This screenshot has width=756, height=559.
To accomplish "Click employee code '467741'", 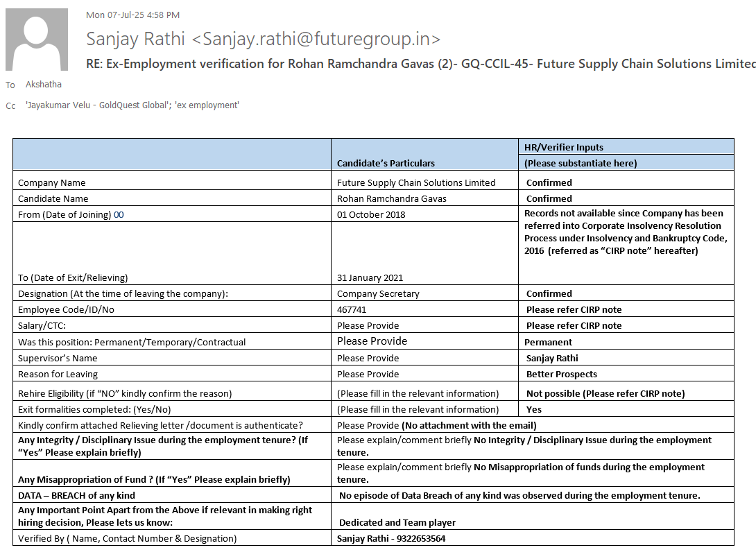I will click(x=352, y=309).
